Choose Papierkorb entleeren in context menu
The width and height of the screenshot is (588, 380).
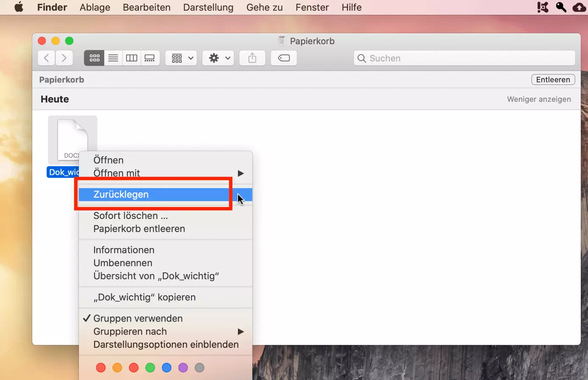click(165, 229)
